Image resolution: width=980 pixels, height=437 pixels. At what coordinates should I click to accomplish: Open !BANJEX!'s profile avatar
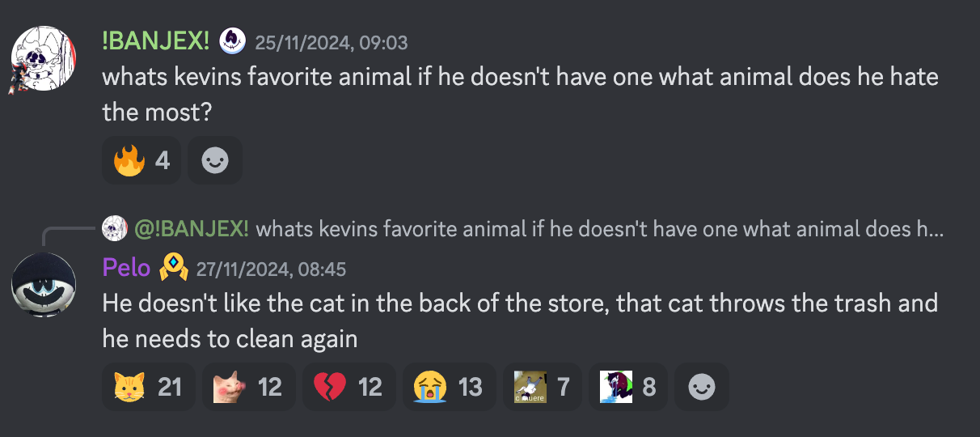44,57
